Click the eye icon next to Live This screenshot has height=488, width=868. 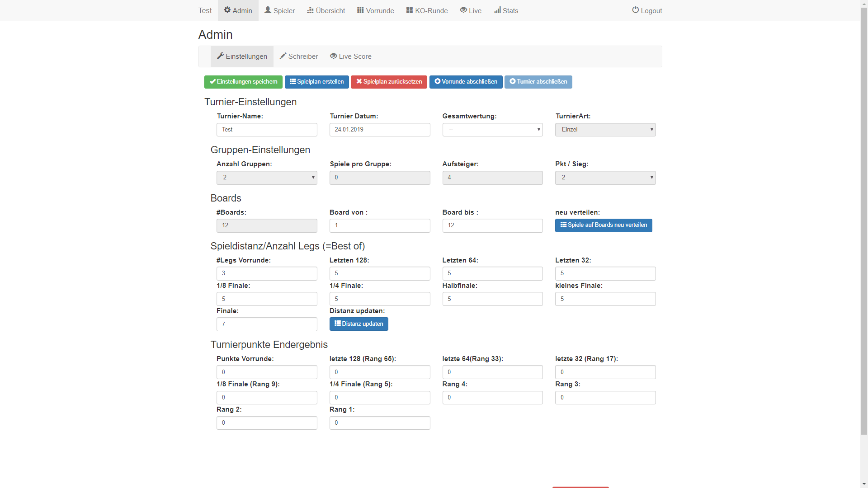tap(463, 10)
